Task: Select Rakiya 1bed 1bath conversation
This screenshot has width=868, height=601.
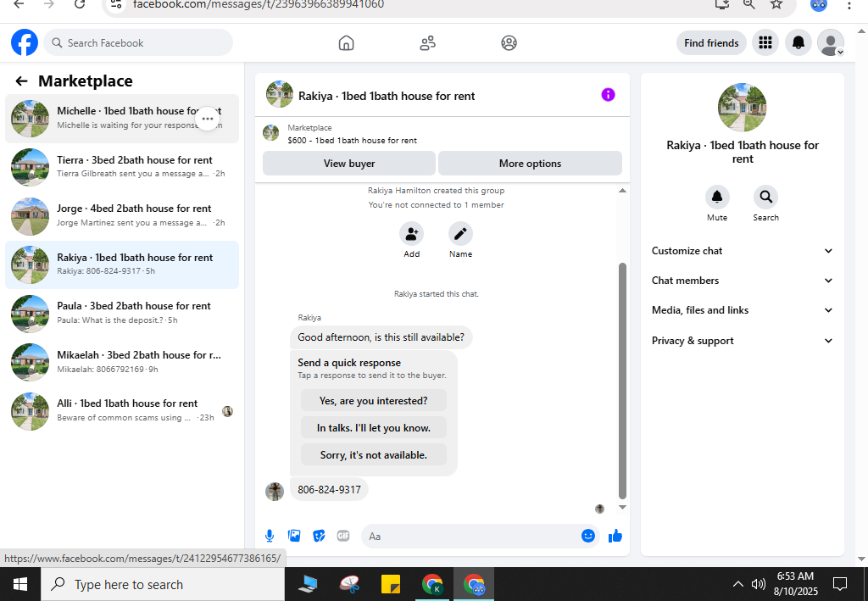Action: (122, 264)
